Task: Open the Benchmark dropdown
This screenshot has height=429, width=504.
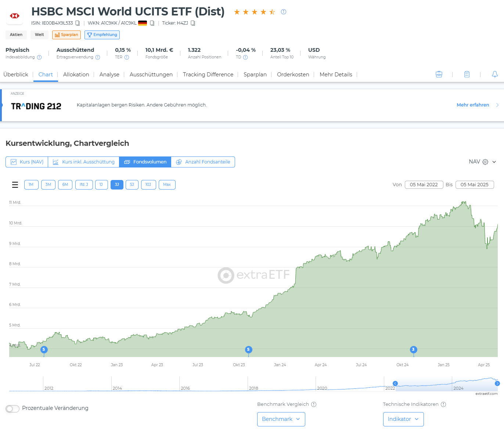Action: coord(281,419)
